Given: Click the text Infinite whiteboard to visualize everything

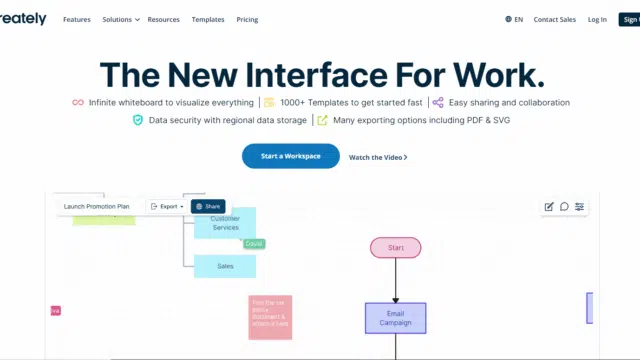Looking at the screenshot, I should point(171,102).
